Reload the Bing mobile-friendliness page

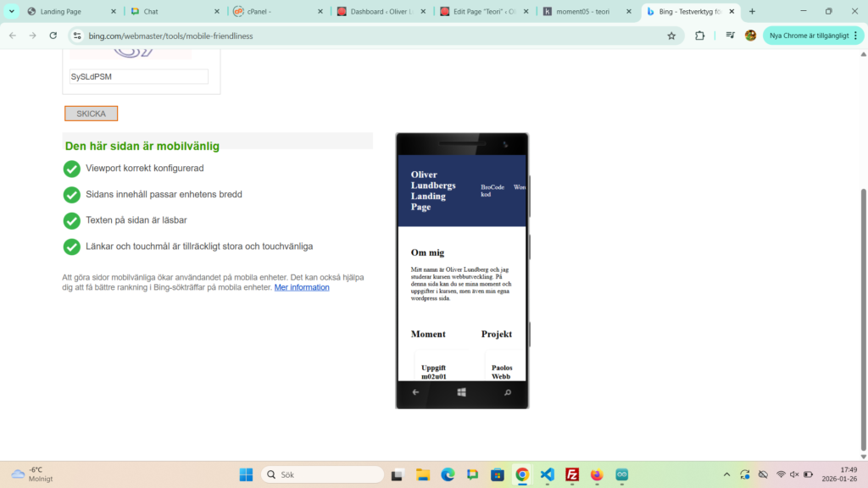[x=53, y=36]
